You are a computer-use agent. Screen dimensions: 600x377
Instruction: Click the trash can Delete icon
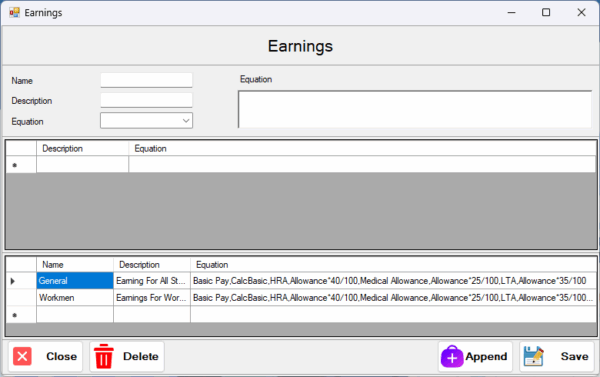(104, 356)
